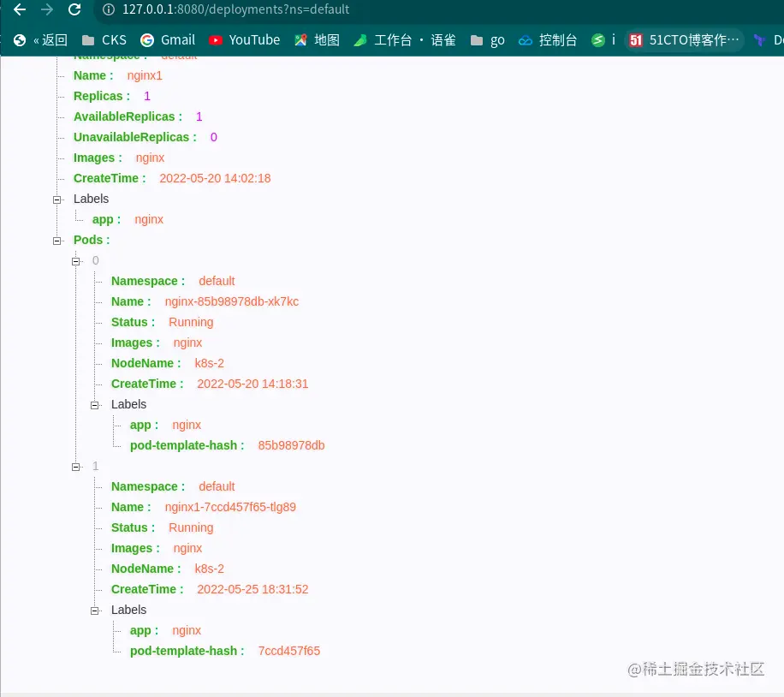Open the 地图 maps bookmark

(x=317, y=40)
